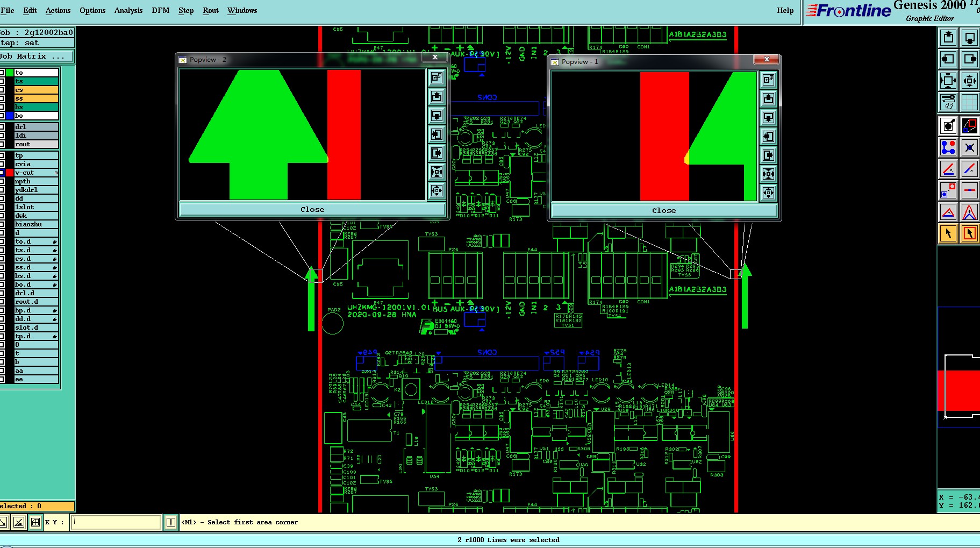Click the Job Matrix button
The height and width of the screenshot is (548, 980).
(37, 56)
